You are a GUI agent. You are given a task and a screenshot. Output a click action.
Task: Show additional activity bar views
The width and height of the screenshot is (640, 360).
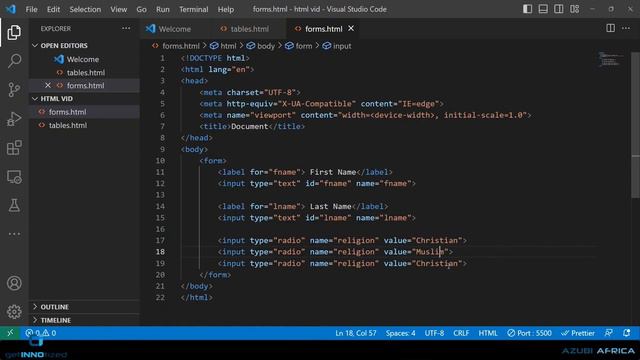tap(14, 234)
